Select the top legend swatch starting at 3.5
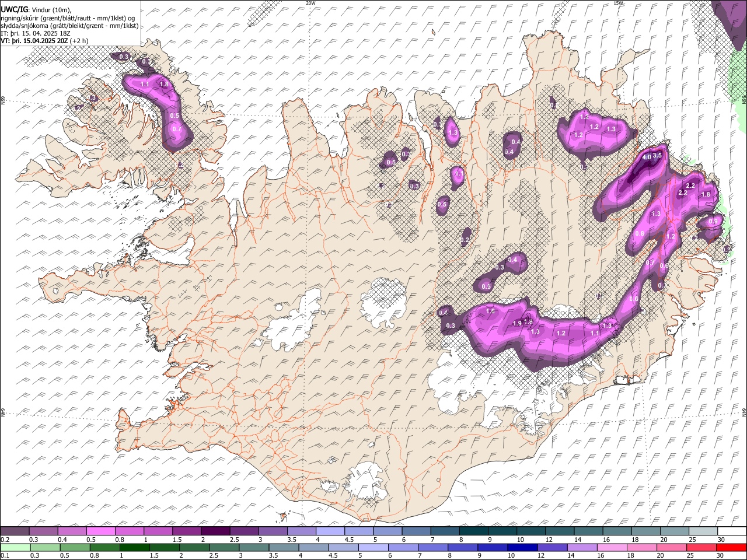 coord(302,531)
